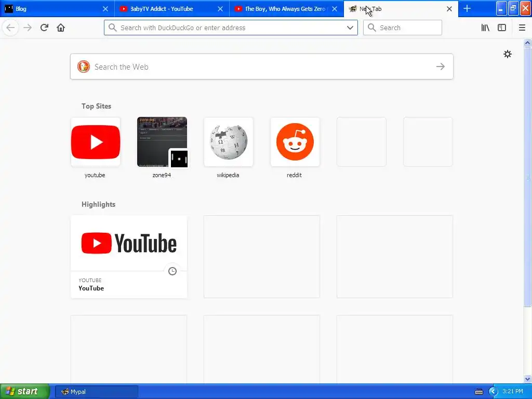Click magnifier icon in the address bar
532x399 pixels.
112,28
